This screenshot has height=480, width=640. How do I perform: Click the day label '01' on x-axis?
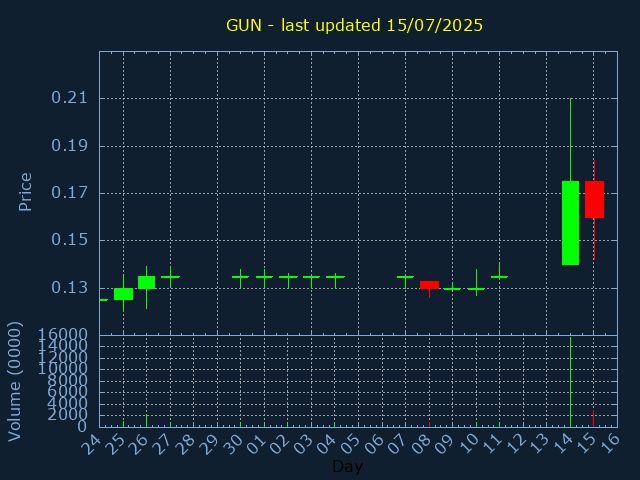(x=256, y=444)
